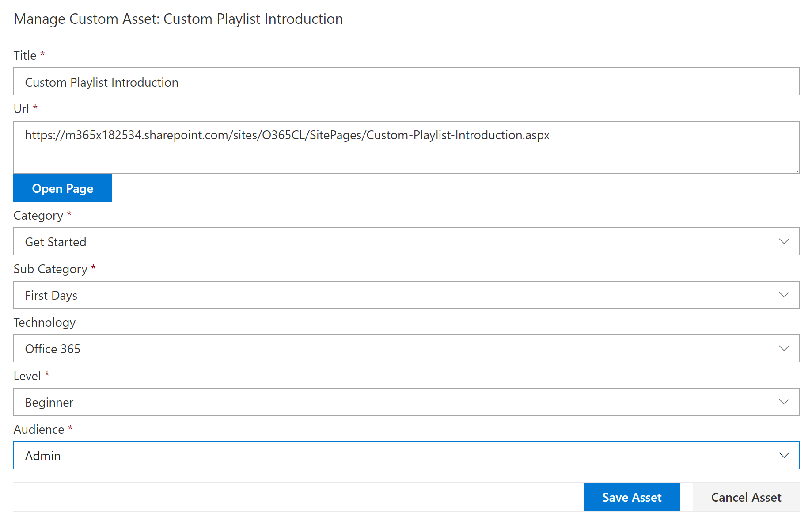
Task: Click the required asterisk beside Title
Action: pos(43,53)
